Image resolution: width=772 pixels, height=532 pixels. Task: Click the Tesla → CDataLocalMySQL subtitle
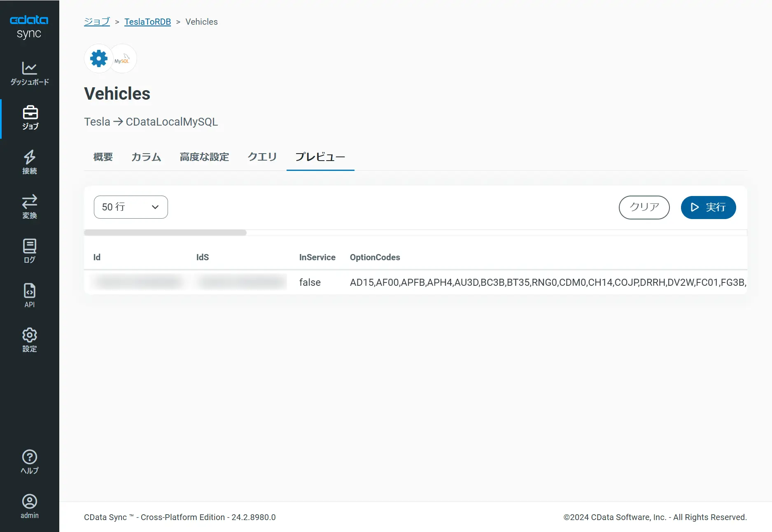coord(151,122)
